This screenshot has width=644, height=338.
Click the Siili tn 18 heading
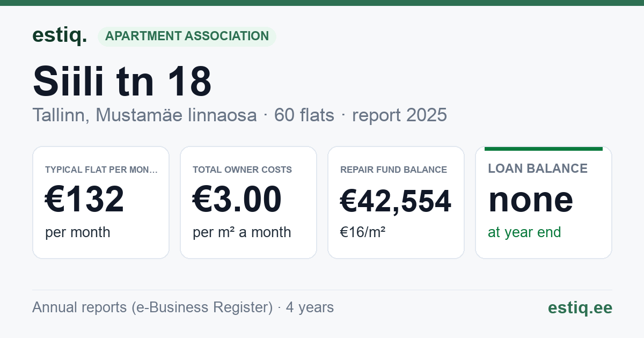(122, 81)
